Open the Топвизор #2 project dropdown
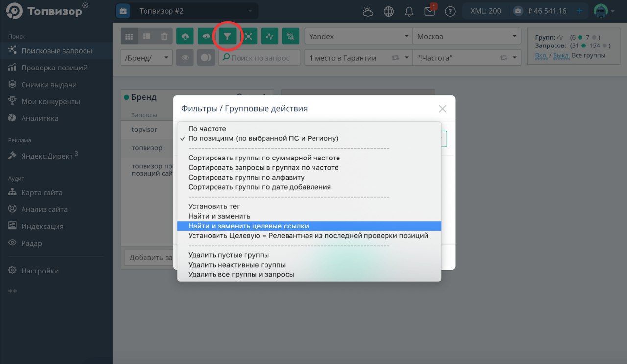This screenshot has width=627, height=364. [x=187, y=11]
